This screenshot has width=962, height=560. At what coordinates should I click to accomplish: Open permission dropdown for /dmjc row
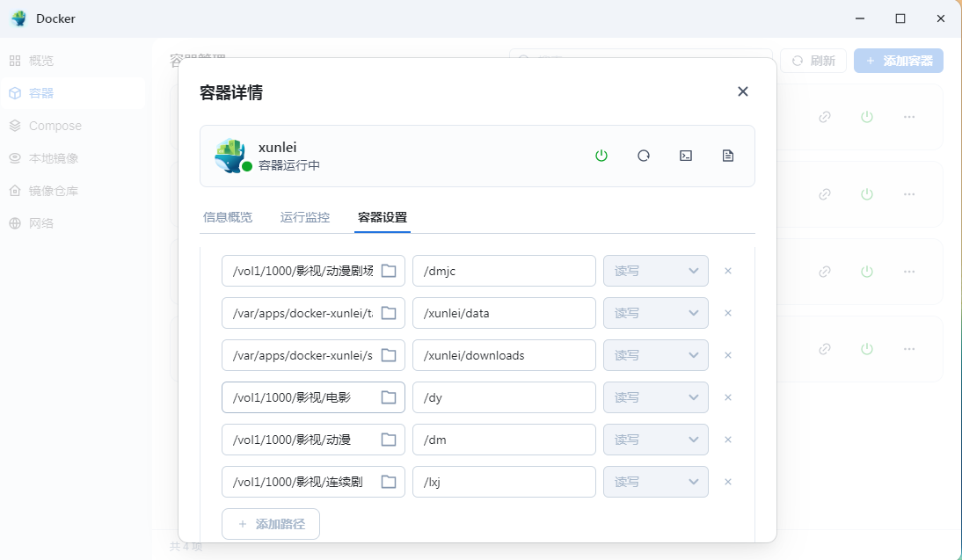[656, 271]
